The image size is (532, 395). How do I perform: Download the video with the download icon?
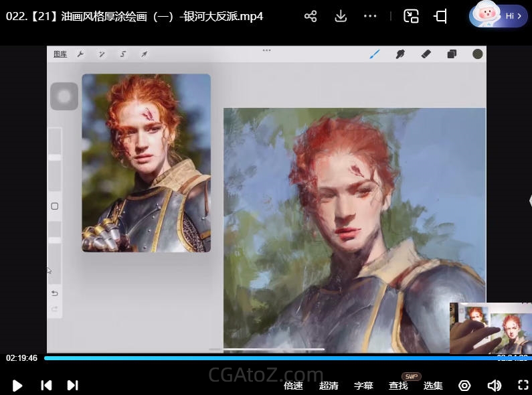(x=341, y=17)
